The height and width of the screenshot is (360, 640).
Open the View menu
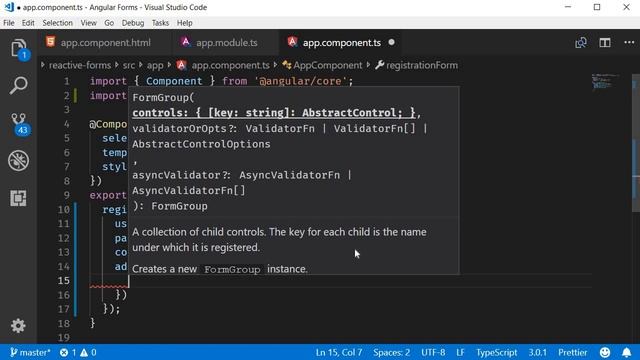click(88, 23)
